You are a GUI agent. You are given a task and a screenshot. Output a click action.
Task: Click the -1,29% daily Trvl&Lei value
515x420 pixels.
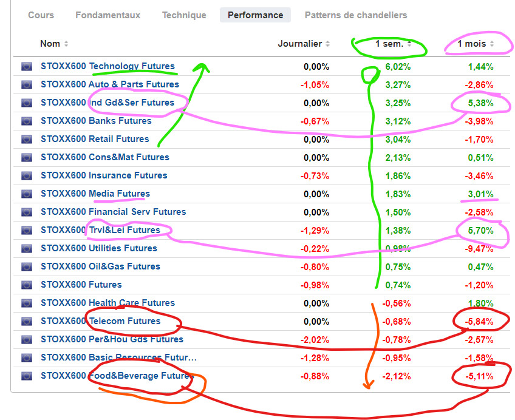pos(315,231)
